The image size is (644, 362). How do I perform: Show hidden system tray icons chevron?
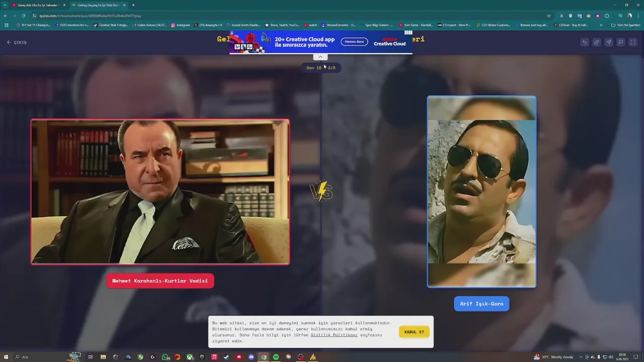point(581,357)
